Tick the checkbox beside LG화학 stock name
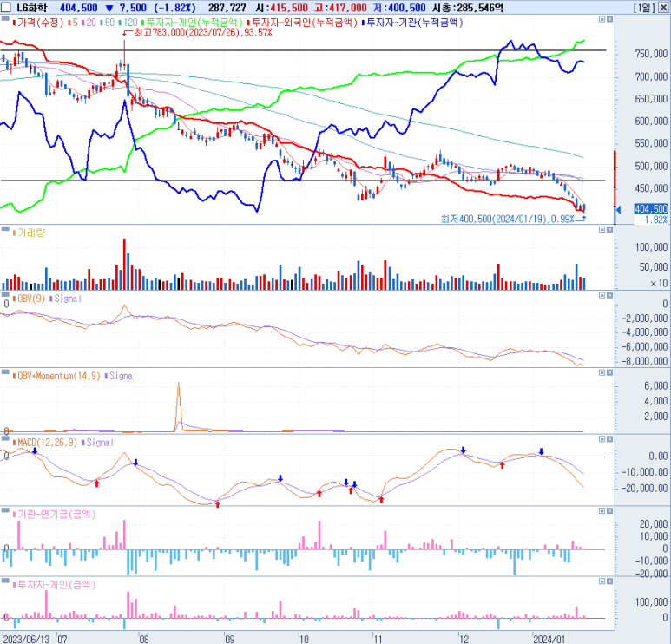 [6, 8]
